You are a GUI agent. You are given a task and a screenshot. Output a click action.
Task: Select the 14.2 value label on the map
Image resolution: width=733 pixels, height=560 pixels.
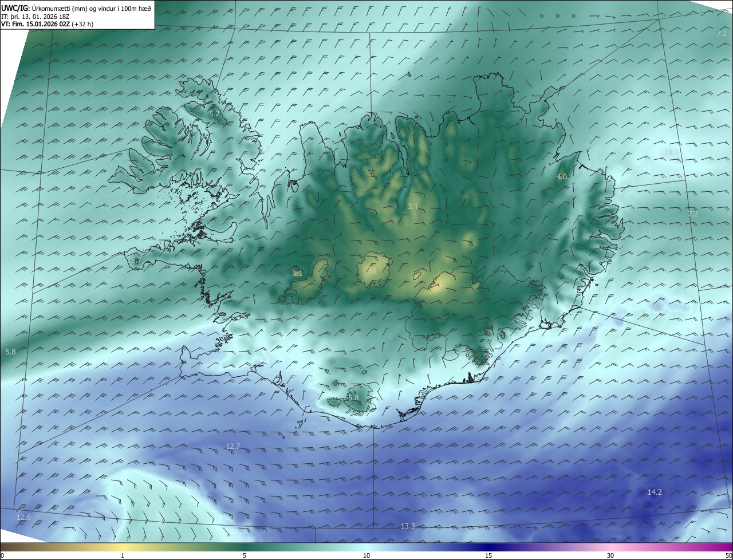tap(655, 492)
